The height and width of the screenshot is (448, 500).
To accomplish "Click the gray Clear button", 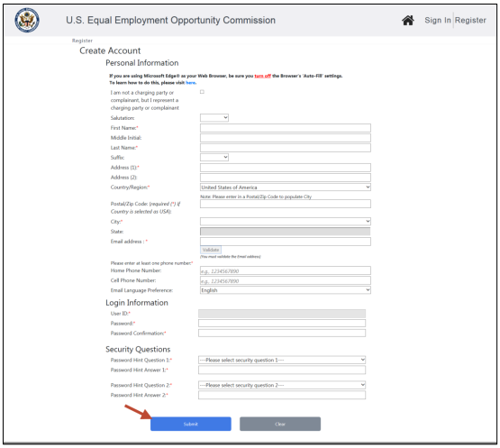I will coord(280,424).
